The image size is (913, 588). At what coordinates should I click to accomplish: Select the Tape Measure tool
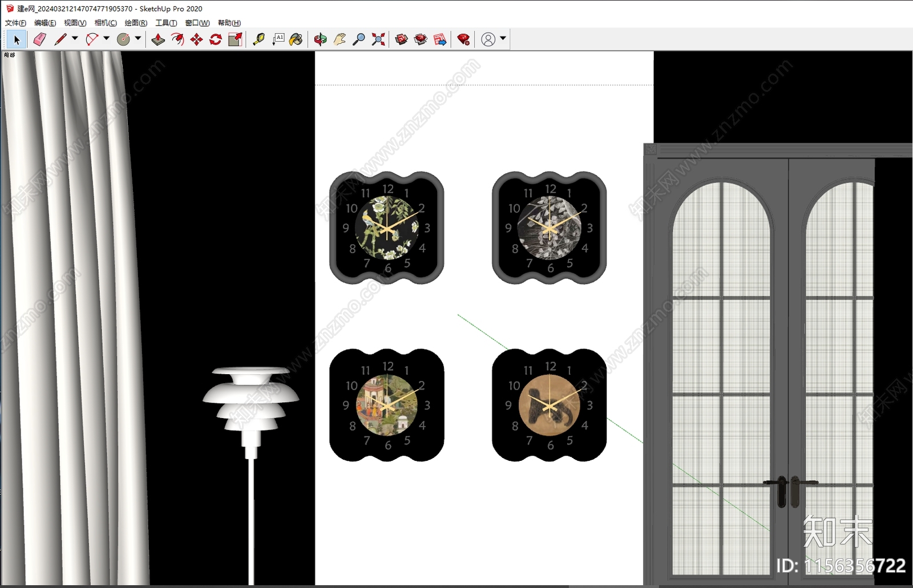(258, 39)
